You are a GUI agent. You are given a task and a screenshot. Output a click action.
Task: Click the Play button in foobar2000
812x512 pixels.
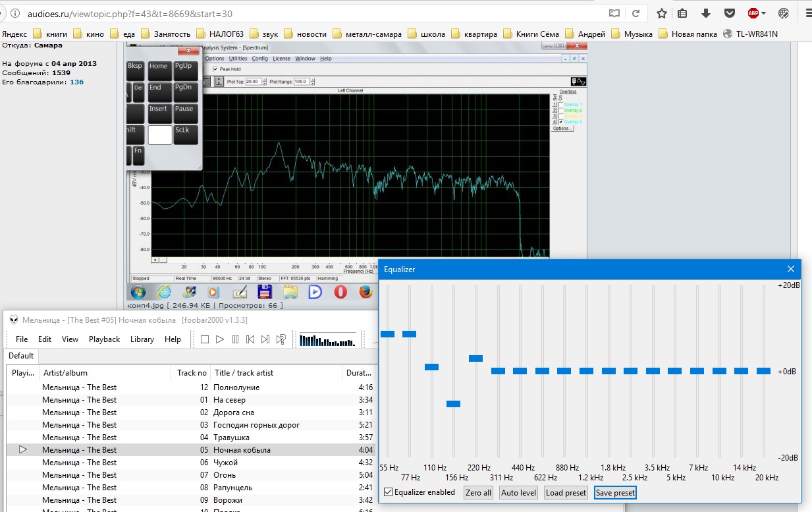pyautogui.click(x=220, y=339)
